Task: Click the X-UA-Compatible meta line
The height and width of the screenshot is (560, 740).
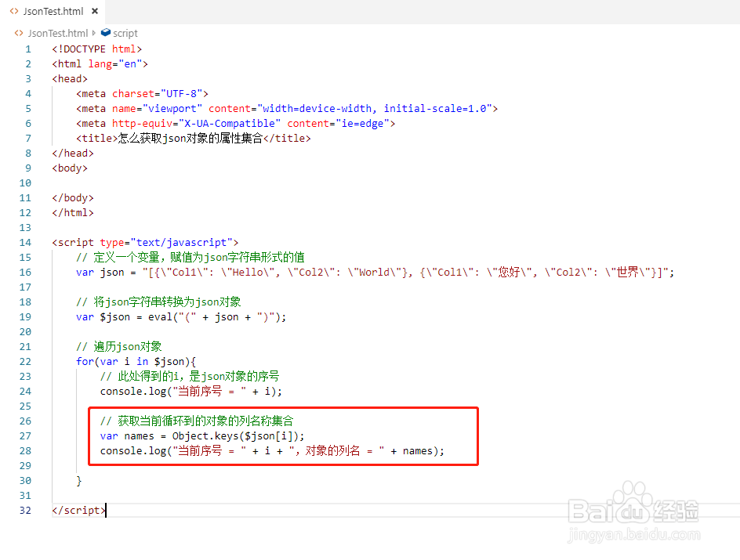Action: coord(235,124)
